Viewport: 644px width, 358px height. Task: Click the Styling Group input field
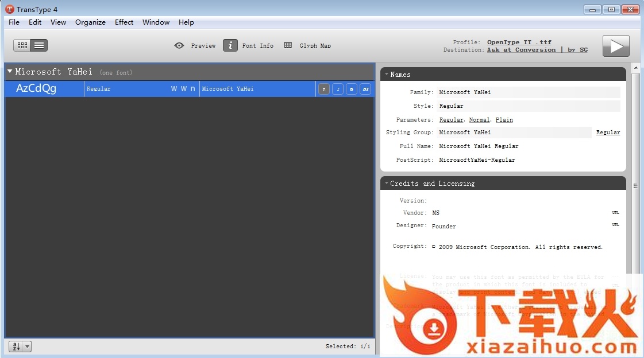pyautogui.click(x=514, y=133)
